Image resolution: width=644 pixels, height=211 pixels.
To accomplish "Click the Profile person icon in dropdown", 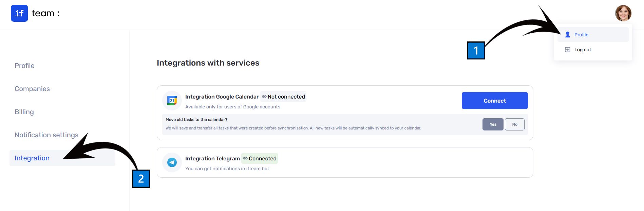I will (x=567, y=35).
